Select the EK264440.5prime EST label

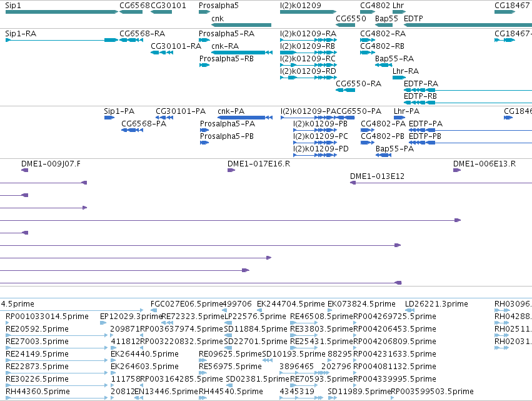pos(144,355)
